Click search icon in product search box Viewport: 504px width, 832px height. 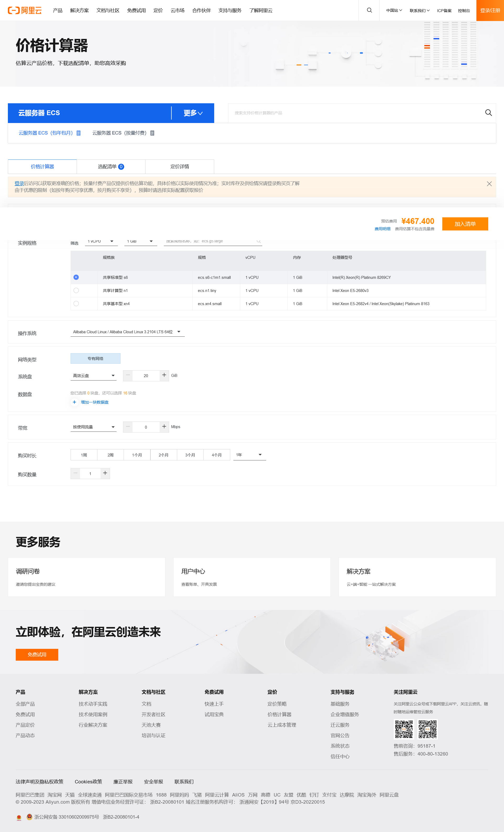(489, 113)
